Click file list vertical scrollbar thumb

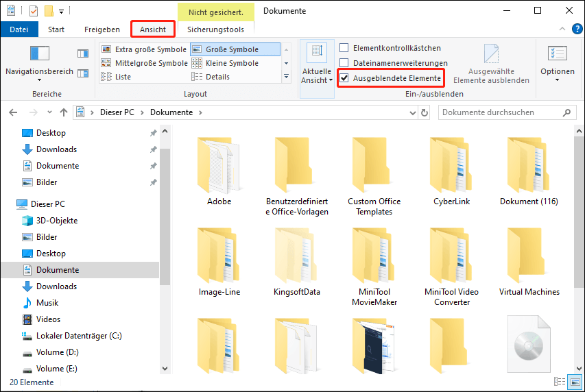578,213
